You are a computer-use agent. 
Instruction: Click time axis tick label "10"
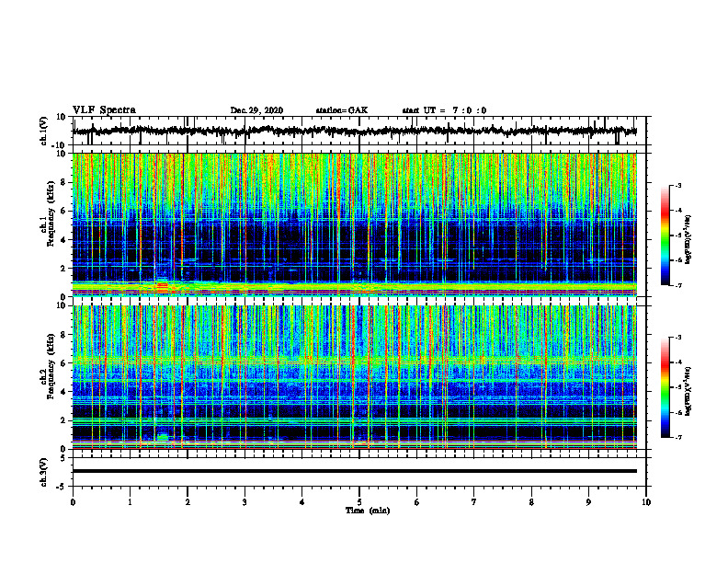pyautogui.click(x=646, y=502)
